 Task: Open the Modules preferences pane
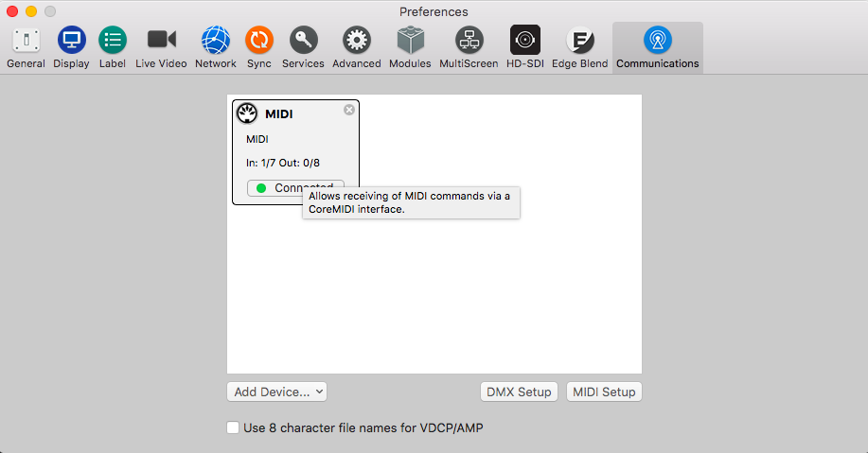pyautogui.click(x=410, y=47)
